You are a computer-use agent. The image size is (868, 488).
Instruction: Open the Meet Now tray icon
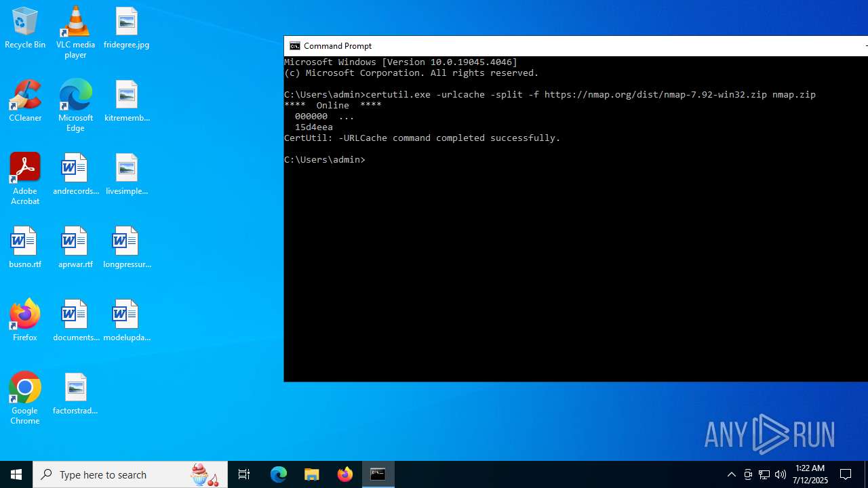tap(748, 474)
